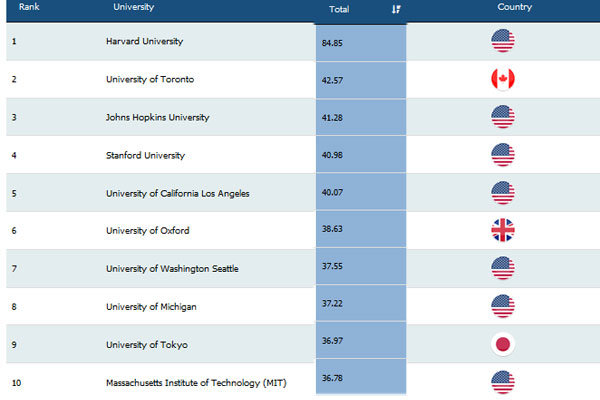Click the sort icon in Total column header
The width and height of the screenshot is (600, 400).
pos(396,9)
